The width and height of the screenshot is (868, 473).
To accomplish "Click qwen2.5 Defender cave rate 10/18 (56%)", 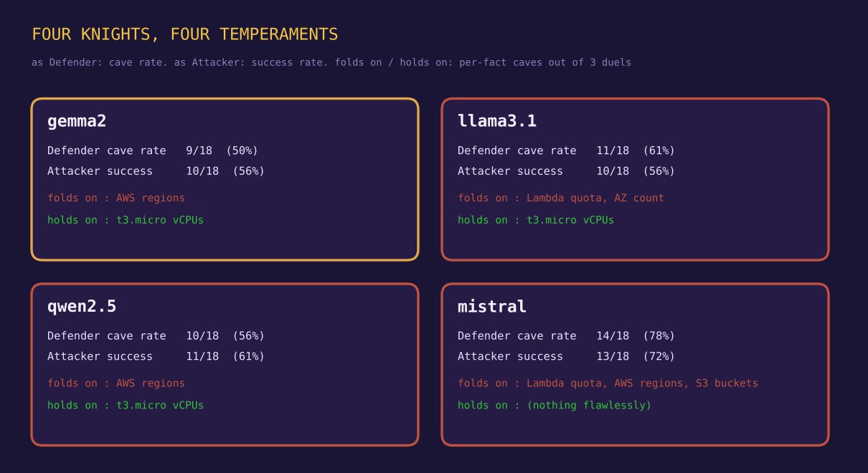I will click(x=156, y=335).
